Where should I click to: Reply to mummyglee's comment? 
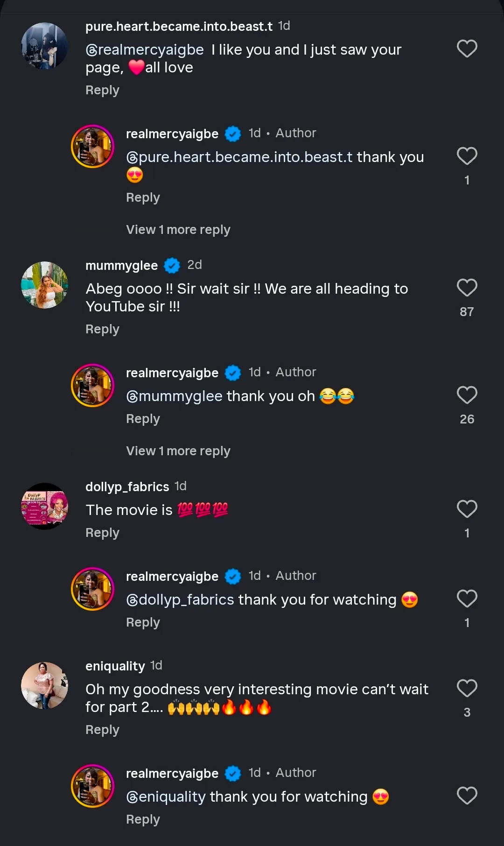[102, 329]
